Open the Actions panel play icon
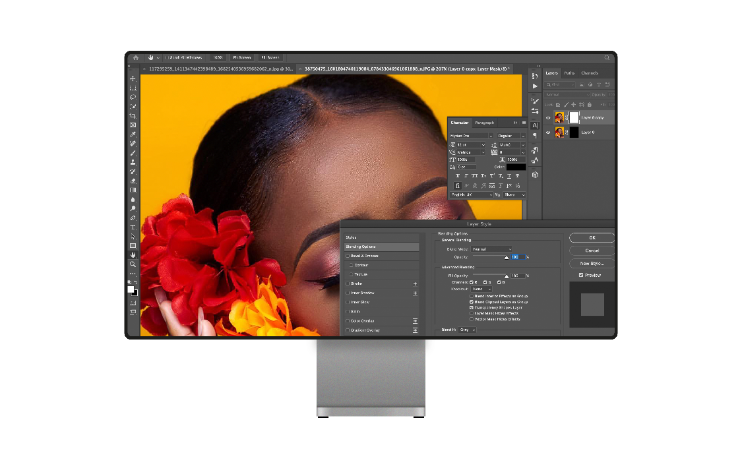The height and width of the screenshot is (476, 742). [535, 86]
